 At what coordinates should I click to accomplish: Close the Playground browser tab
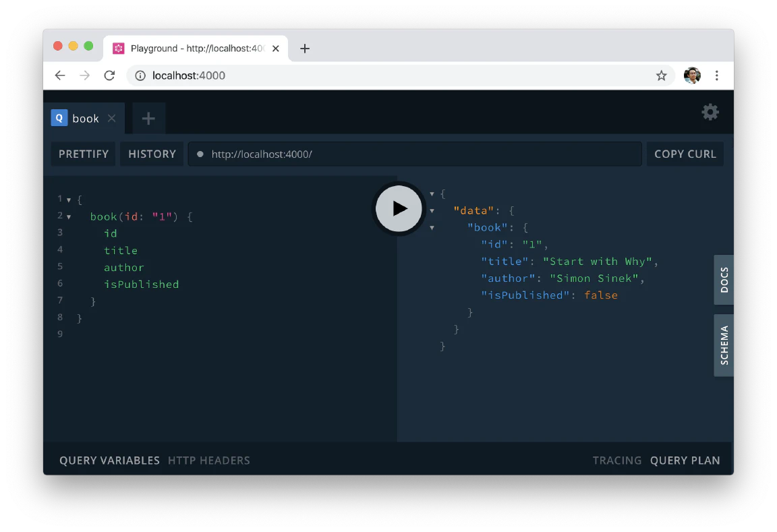[x=276, y=49]
